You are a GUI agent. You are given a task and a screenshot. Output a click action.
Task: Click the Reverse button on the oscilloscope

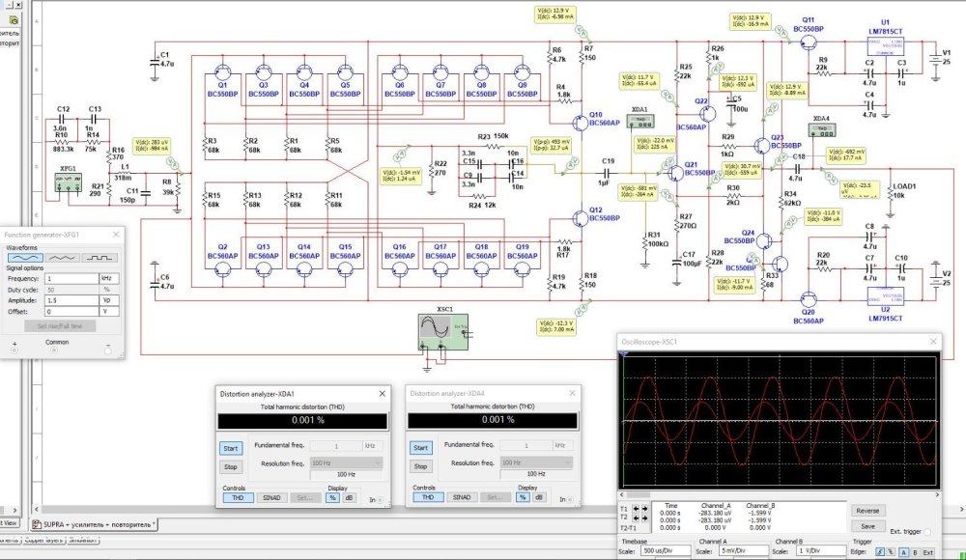pyautogui.click(x=867, y=510)
